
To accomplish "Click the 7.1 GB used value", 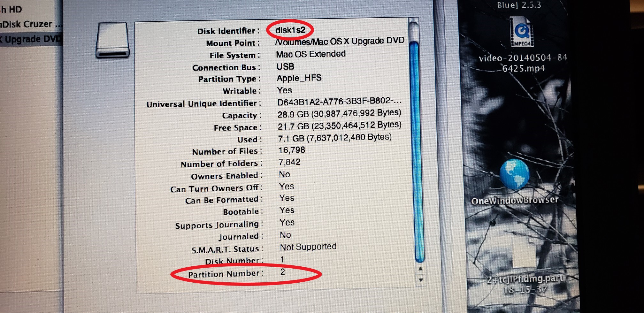I will pos(335,138).
